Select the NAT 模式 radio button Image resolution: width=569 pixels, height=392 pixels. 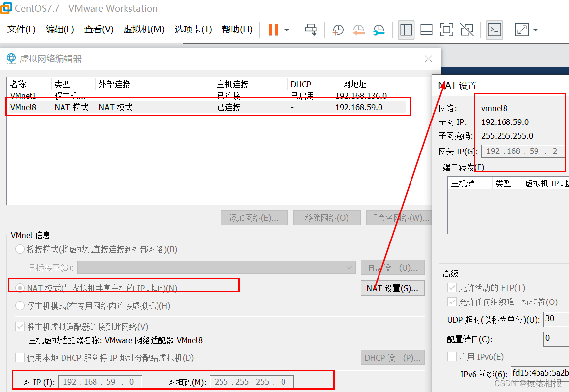[20, 288]
